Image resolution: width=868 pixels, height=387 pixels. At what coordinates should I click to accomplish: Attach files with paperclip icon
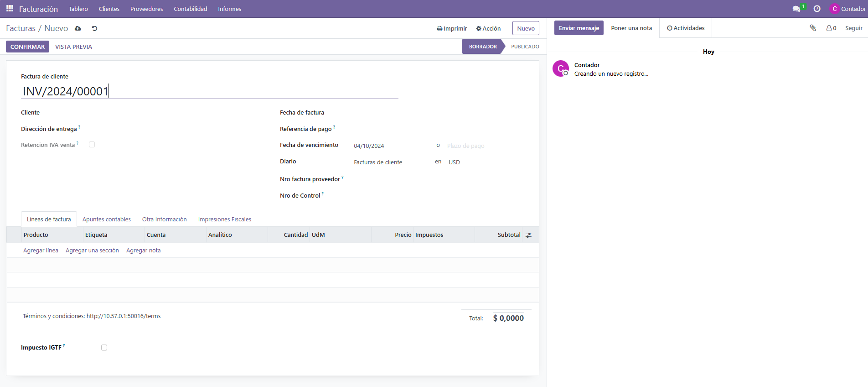click(813, 28)
